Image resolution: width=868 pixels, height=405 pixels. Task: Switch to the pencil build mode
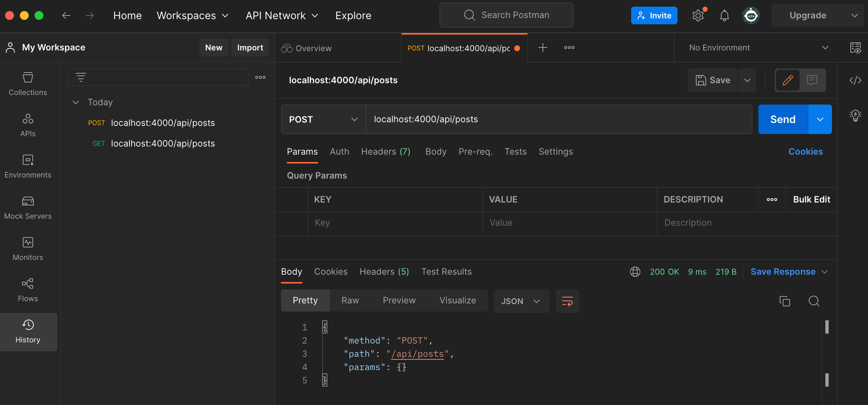(x=787, y=80)
